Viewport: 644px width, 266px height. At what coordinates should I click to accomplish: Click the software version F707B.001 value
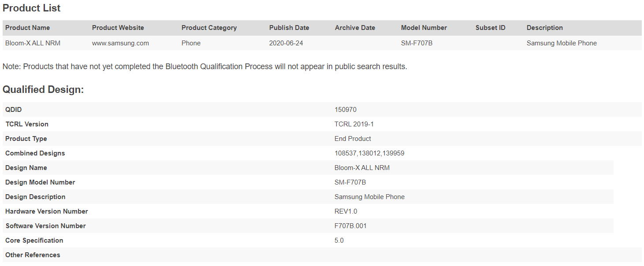[350, 226]
